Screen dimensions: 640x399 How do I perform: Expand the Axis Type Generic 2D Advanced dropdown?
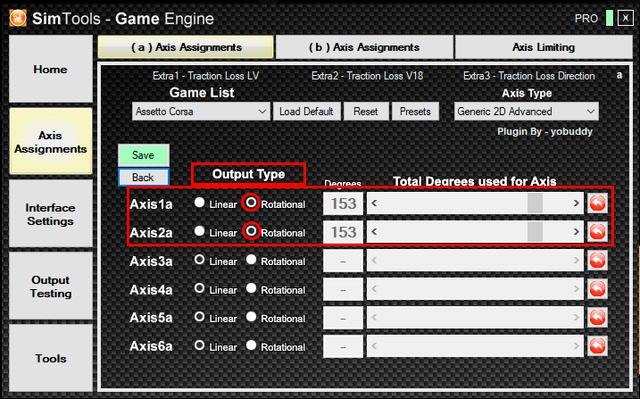(527, 111)
